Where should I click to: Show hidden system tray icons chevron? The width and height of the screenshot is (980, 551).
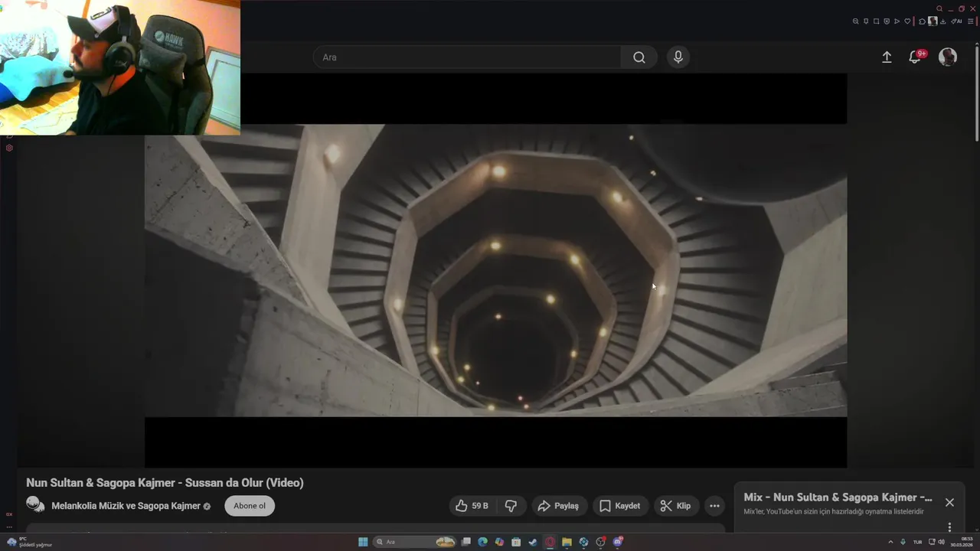(890, 542)
